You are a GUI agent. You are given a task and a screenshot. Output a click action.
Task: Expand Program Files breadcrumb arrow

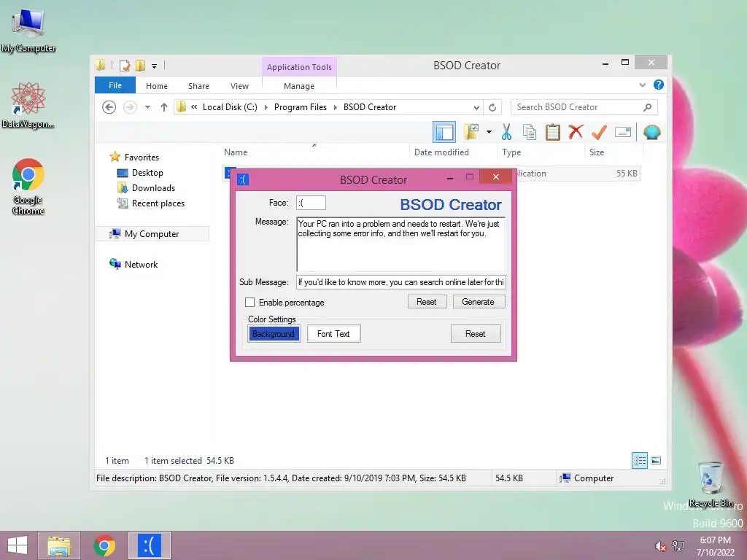pos(335,107)
